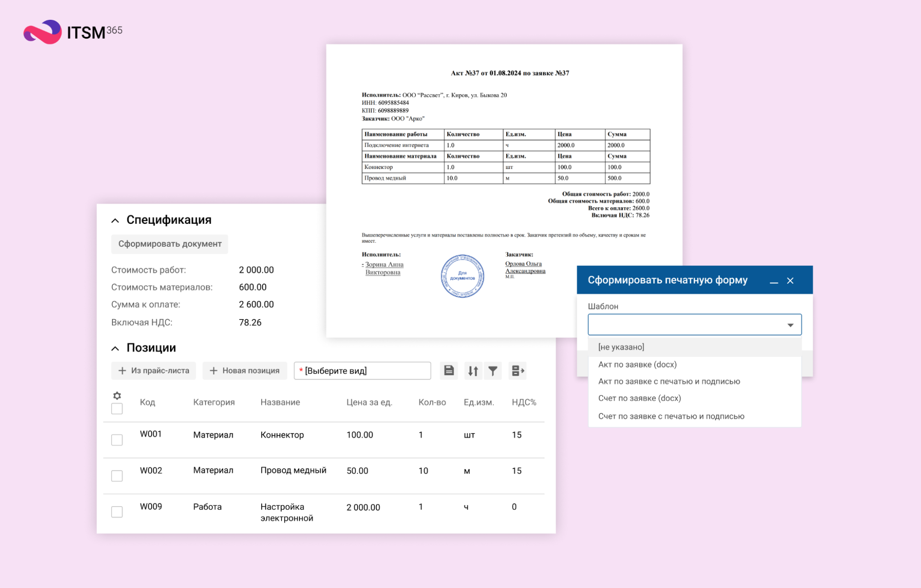
Task: Open the Шаблон dropdown arrow
Action: pos(790,325)
